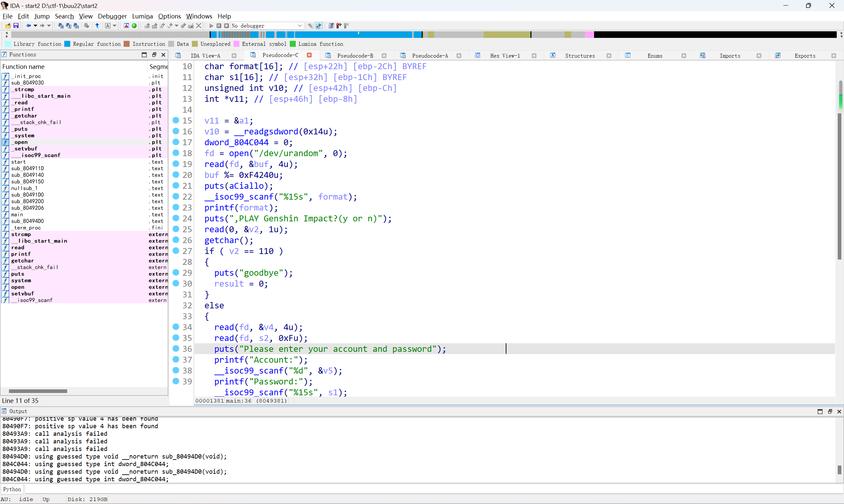
Task: Toggle breakpoint dot on line 22
Action: coord(176,196)
